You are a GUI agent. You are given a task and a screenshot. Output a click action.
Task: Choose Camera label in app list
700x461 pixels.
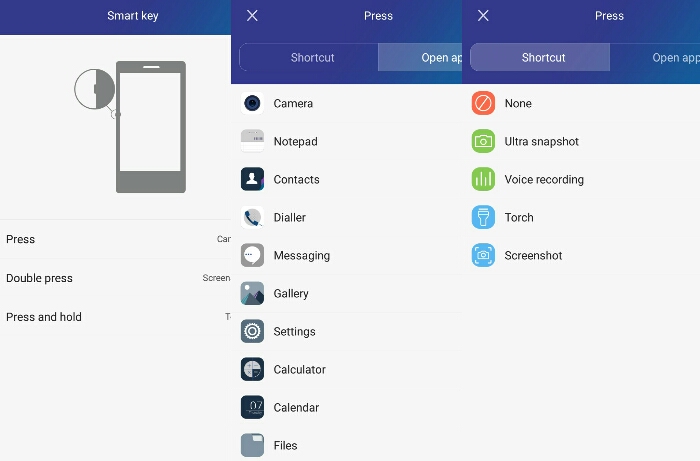[293, 104]
